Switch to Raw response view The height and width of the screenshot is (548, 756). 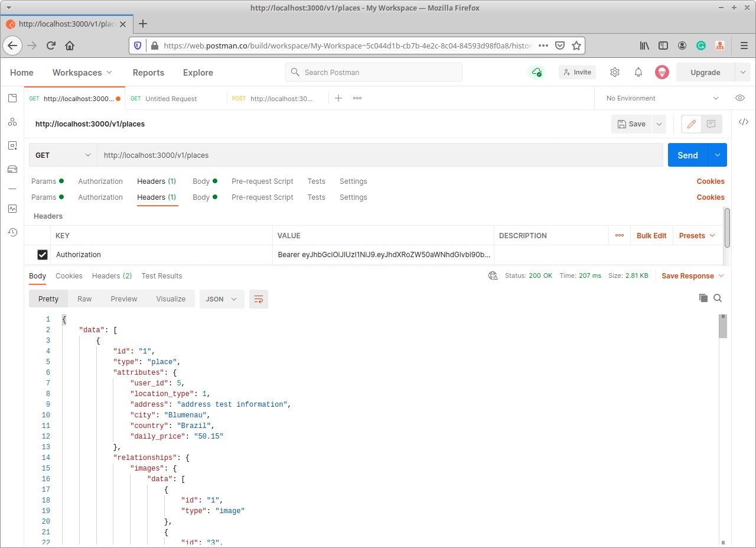84,299
